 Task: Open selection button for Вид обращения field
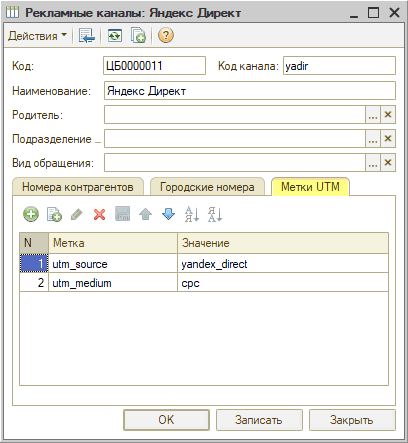[373, 163]
